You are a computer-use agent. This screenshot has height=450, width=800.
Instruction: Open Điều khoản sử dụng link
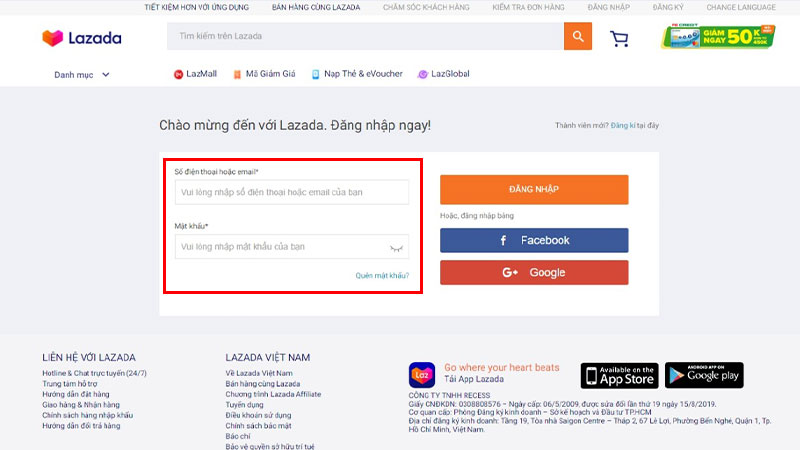pos(258,415)
